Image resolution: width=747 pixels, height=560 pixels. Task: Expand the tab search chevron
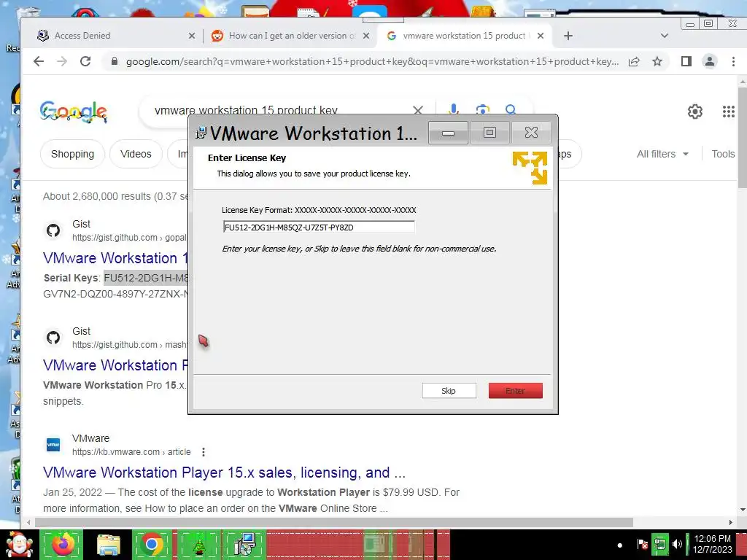[x=665, y=36]
